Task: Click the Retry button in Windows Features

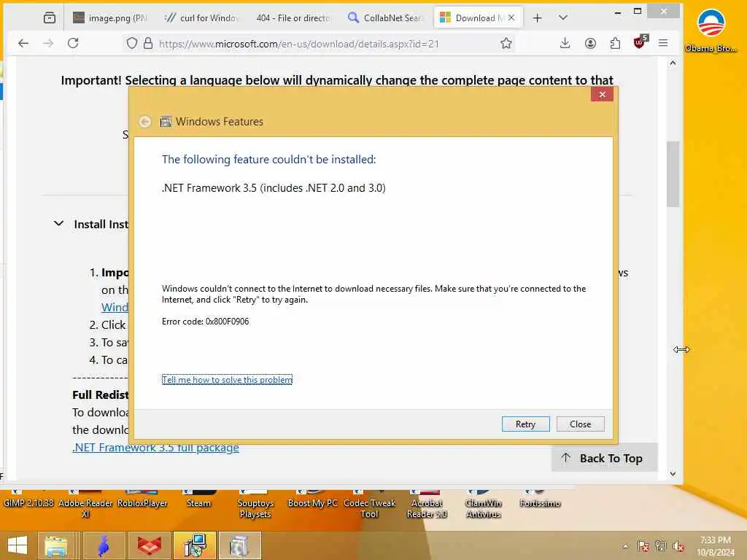Action: point(525,424)
